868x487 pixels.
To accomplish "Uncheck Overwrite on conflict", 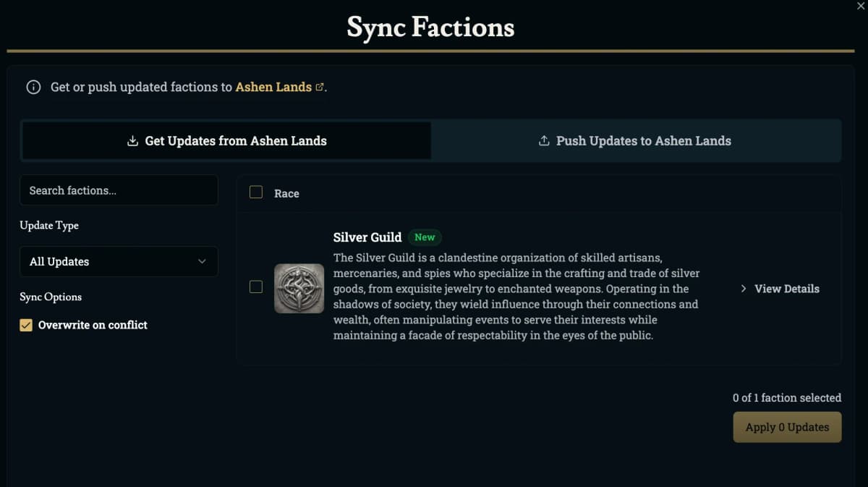I will (x=27, y=326).
